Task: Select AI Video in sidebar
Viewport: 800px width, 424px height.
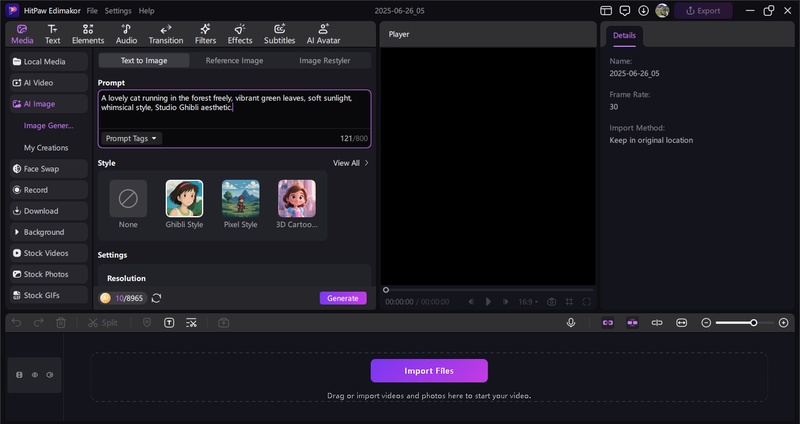Action: [x=49, y=83]
